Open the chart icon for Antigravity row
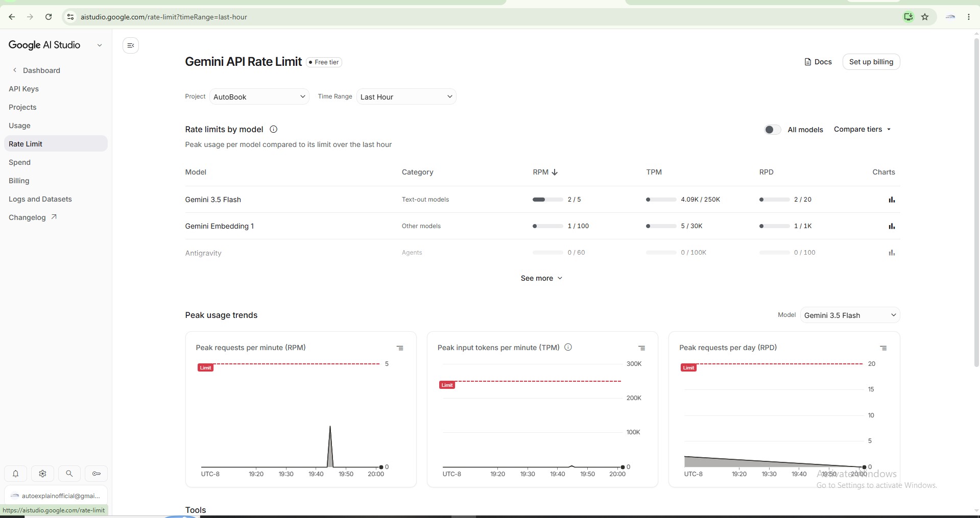The height and width of the screenshot is (518, 980). 892,253
